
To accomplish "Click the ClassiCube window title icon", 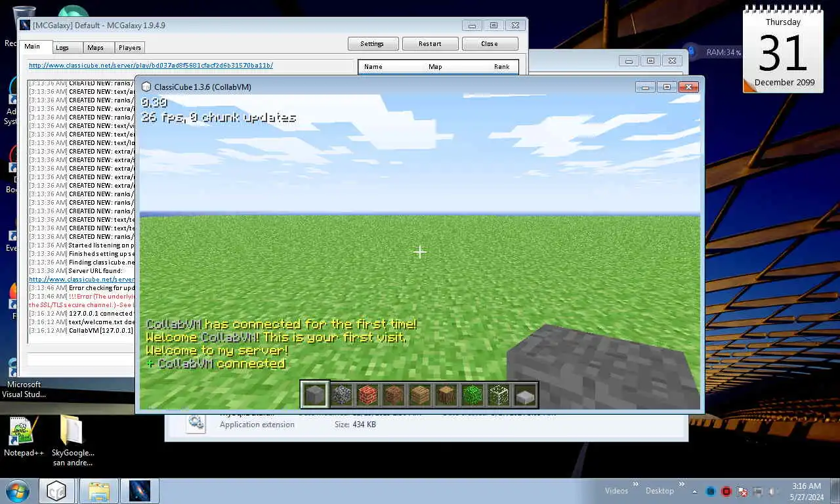I will 146,87.
